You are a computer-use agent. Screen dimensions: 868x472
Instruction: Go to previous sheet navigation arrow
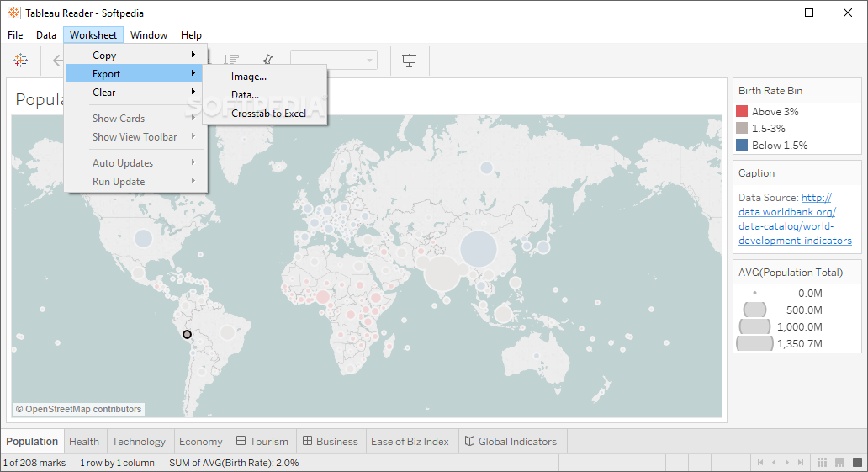coord(774,462)
